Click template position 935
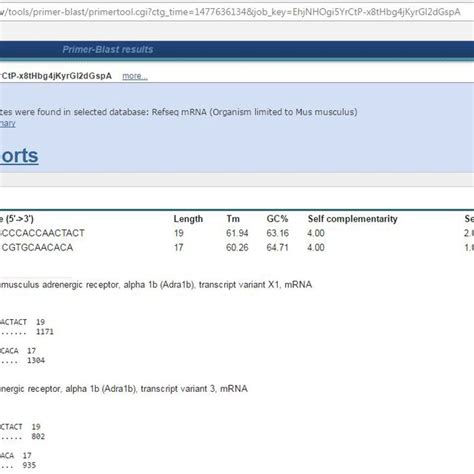This screenshot has width=474, height=474. [29, 465]
